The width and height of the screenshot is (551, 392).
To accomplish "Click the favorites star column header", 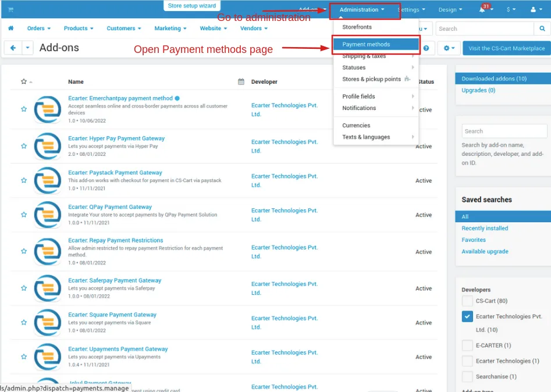I will pyautogui.click(x=24, y=81).
